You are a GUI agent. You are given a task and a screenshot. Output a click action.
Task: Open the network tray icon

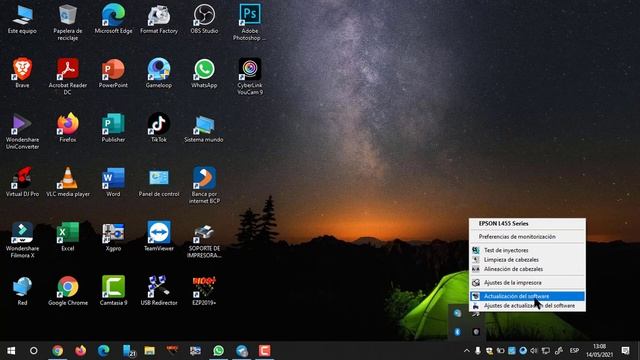545,351
